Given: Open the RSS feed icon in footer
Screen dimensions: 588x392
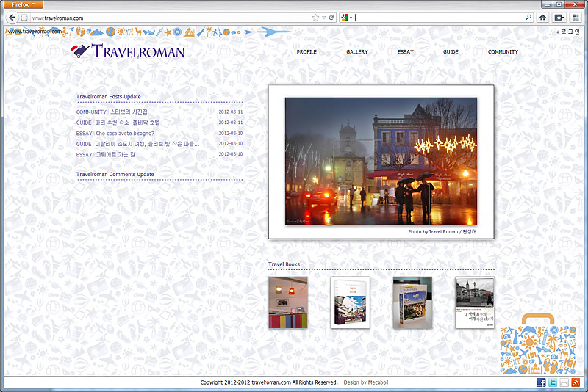Looking at the screenshot, I should click(576, 382).
